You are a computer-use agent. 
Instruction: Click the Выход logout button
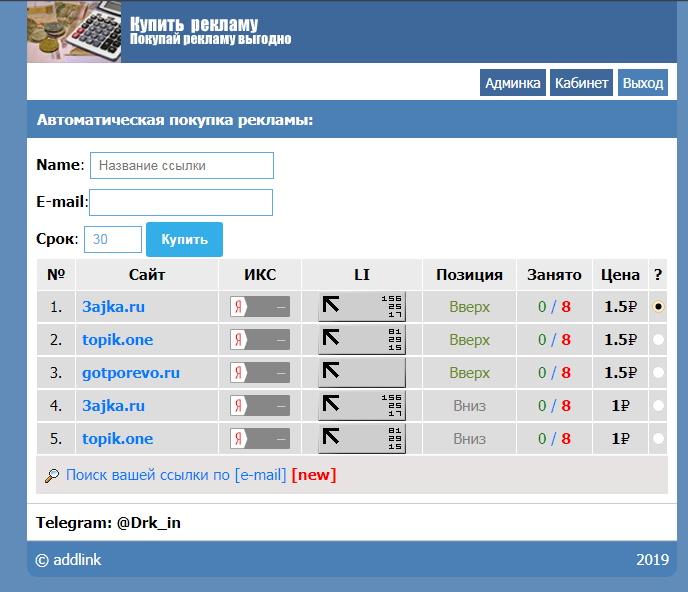pyautogui.click(x=643, y=83)
